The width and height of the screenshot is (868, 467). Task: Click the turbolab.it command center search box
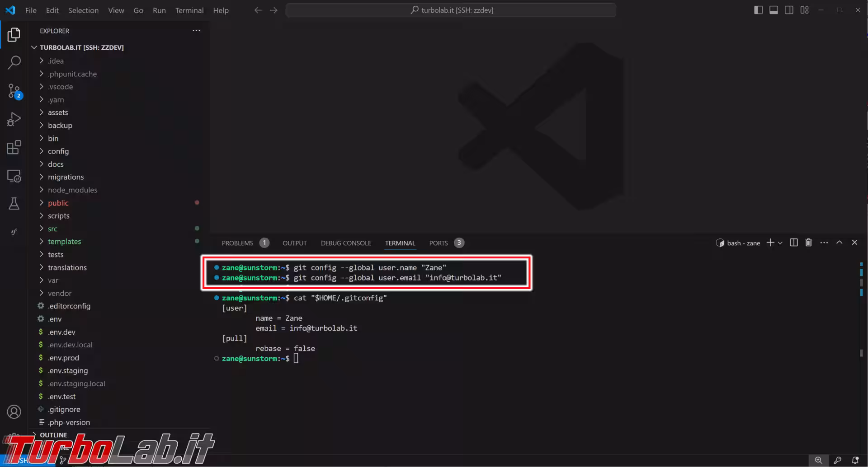point(451,10)
